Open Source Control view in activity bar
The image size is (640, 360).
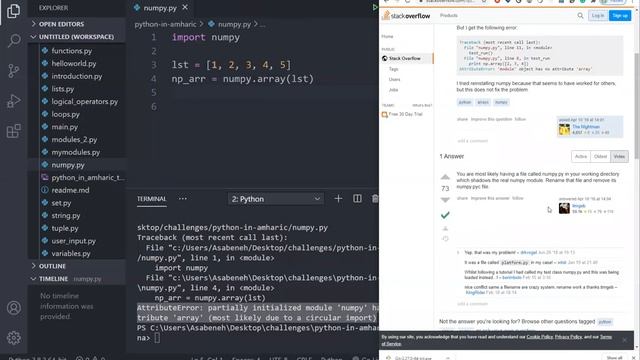pyautogui.click(x=13, y=71)
